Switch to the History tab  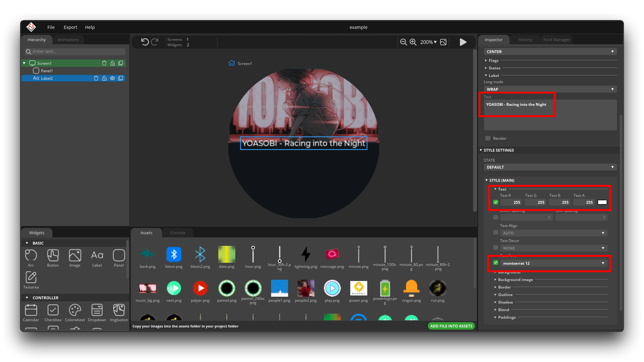pos(525,40)
